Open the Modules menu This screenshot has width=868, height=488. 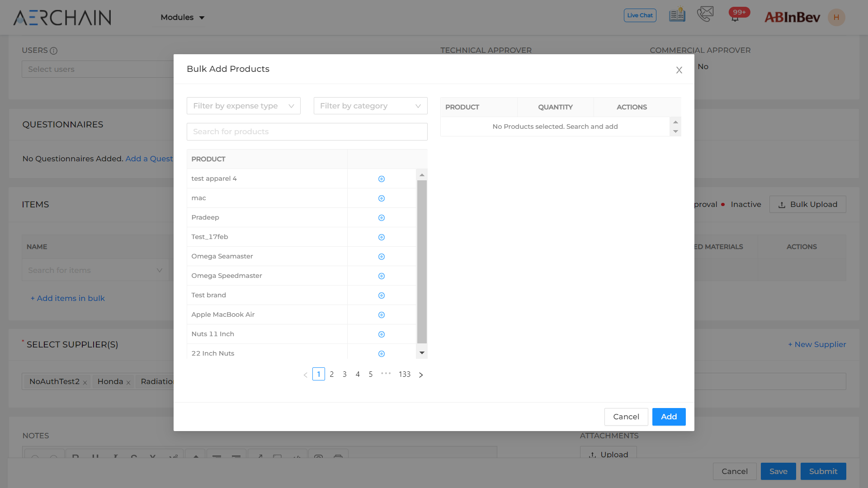(x=182, y=17)
